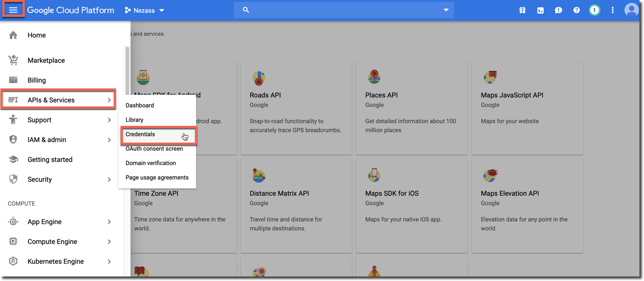Image resolution: width=644 pixels, height=281 pixels.
Task: Open the Help question mark icon
Action: click(x=577, y=10)
